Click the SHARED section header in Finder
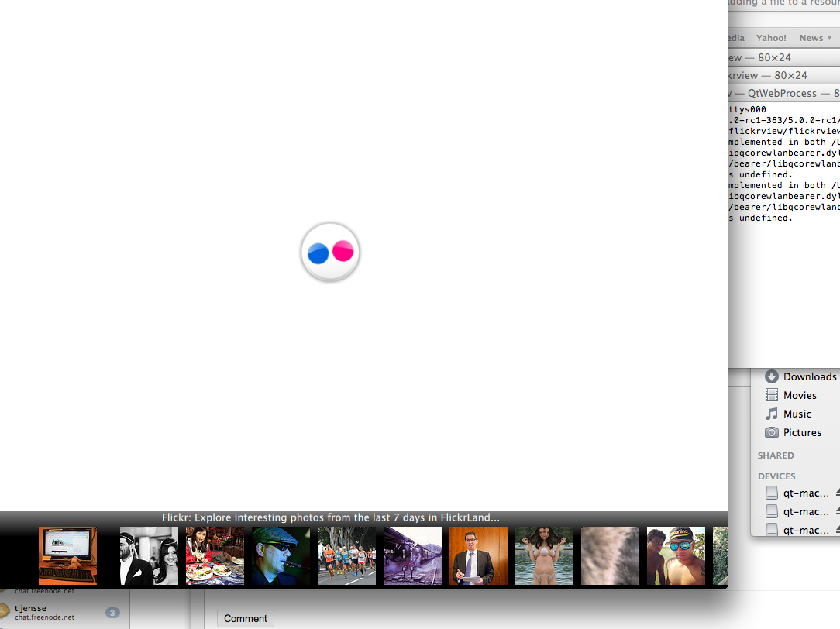The image size is (840, 629). [776, 455]
